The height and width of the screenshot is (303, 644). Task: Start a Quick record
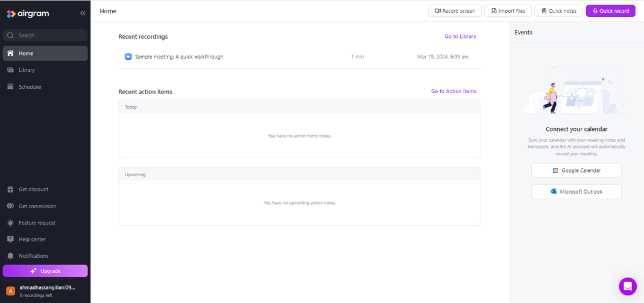pyautogui.click(x=610, y=11)
